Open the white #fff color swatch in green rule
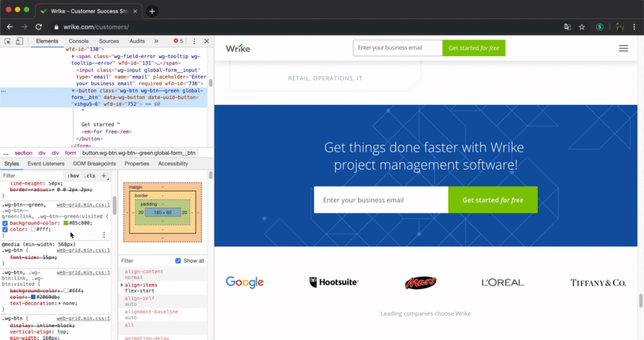 33,229
